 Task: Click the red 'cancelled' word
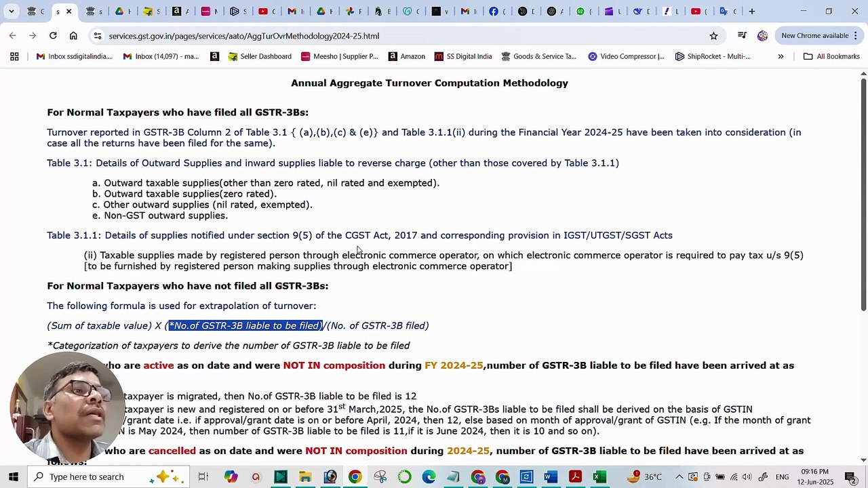[172, 451]
